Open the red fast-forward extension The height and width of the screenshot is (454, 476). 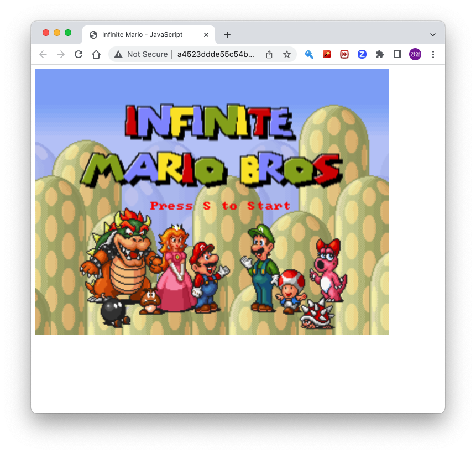tap(344, 54)
